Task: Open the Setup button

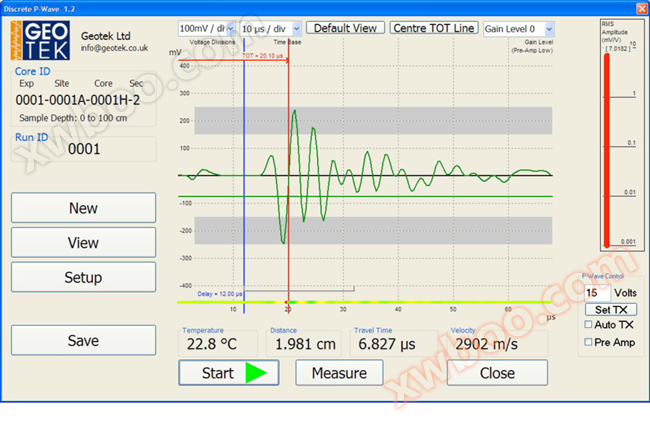Action: (83, 277)
